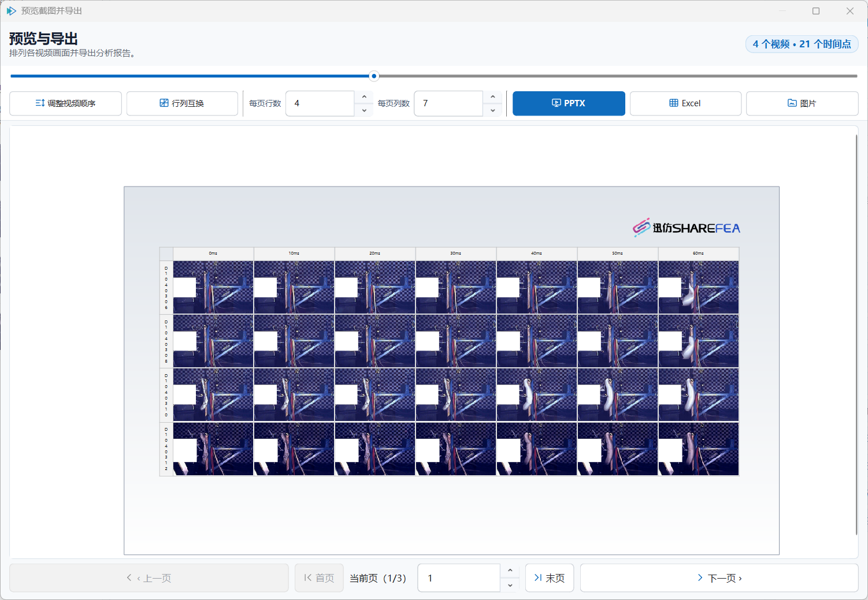Select the 50ms column header
The height and width of the screenshot is (600, 868).
coord(618,254)
